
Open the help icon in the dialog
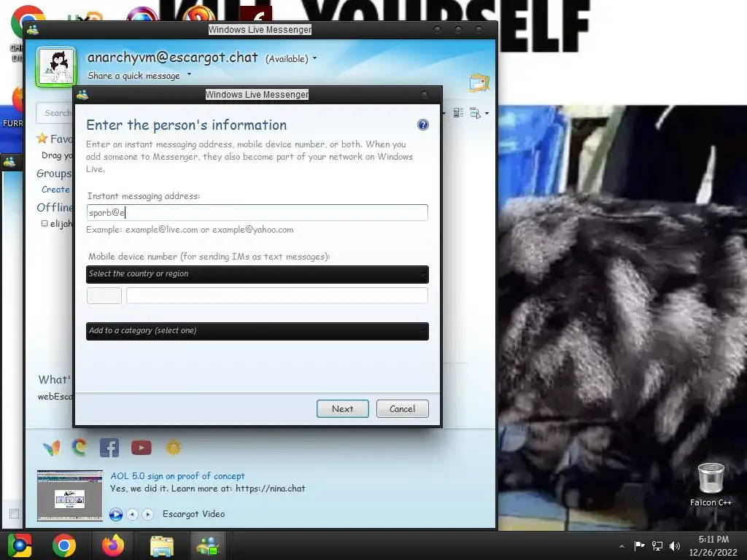[x=422, y=125]
